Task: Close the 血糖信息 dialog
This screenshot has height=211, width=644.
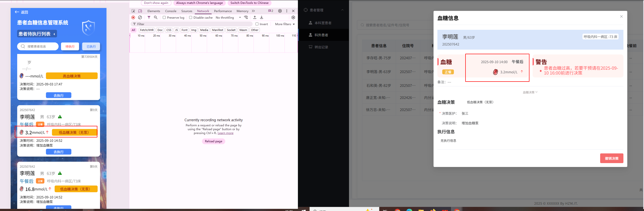Action: pos(621,16)
